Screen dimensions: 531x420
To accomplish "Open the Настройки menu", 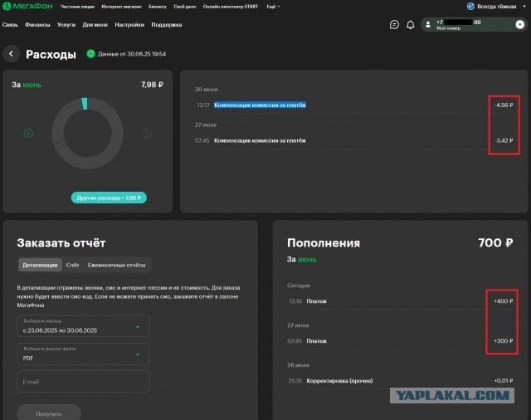I will point(129,25).
